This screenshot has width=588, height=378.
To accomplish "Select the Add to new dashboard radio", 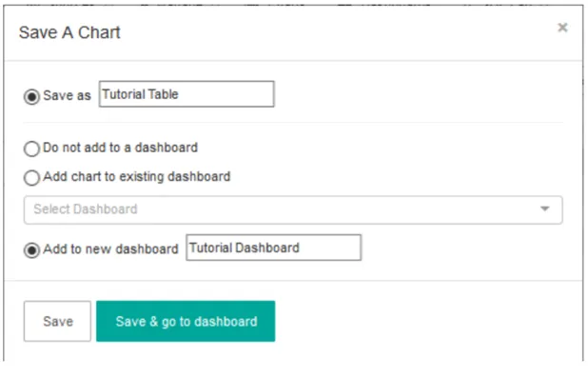I will click(x=31, y=250).
